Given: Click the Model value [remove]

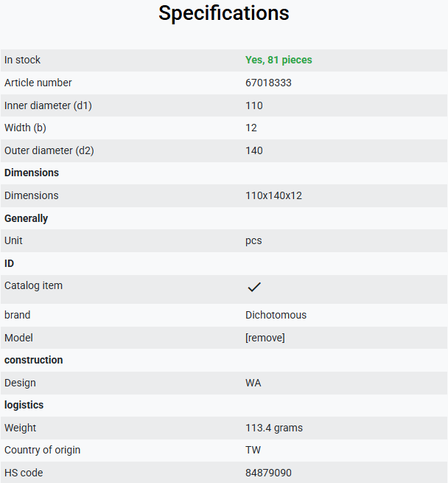Looking at the screenshot, I should [x=265, y=338].
